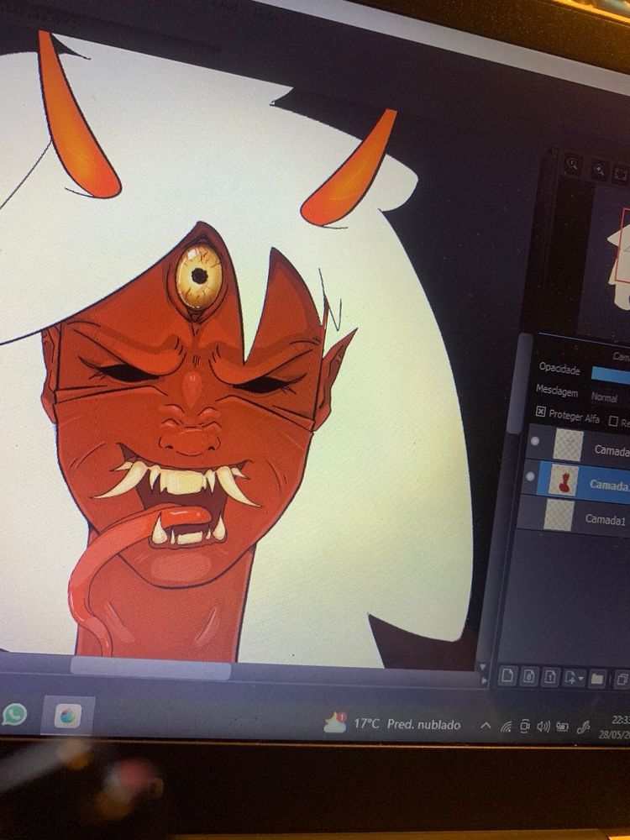630x840 pixels.
Task: Duplicate the selected layer
Action: coord(622,680)
